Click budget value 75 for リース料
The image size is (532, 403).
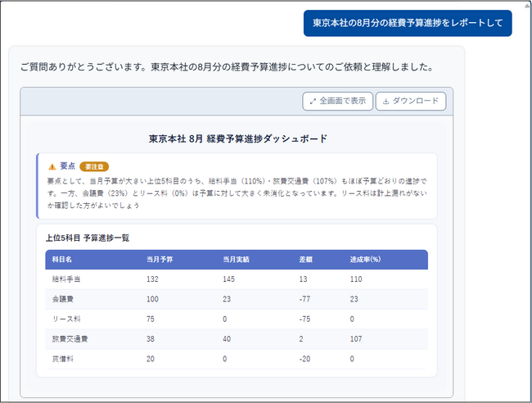coord(151,319)
